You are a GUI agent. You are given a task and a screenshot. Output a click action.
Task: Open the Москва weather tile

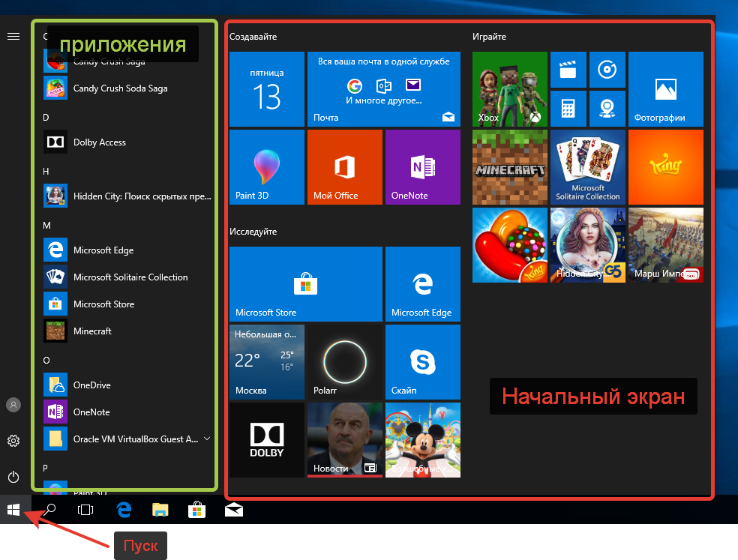point(267,362)
